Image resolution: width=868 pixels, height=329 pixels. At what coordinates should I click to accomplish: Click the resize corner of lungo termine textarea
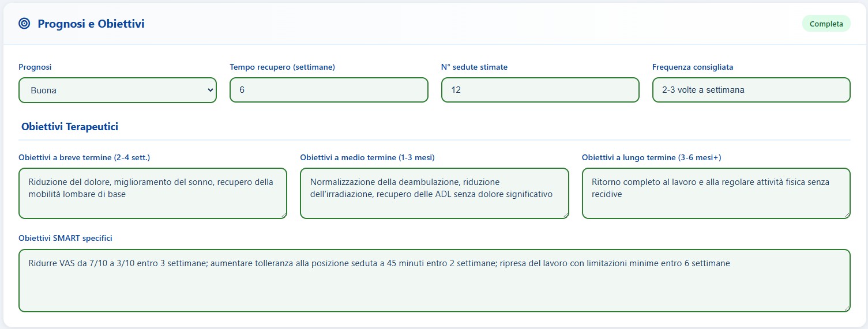point(847,215)
